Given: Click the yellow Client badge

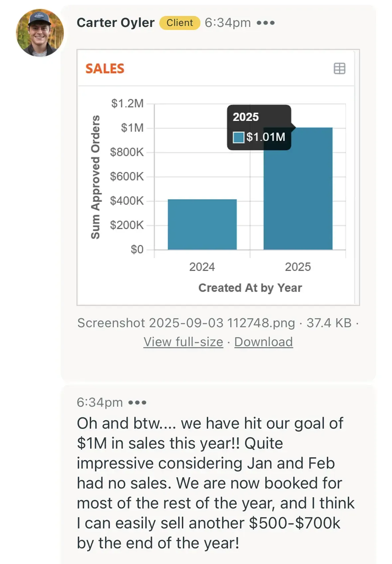Looking at the screenshot, I should tap(180, 23).
